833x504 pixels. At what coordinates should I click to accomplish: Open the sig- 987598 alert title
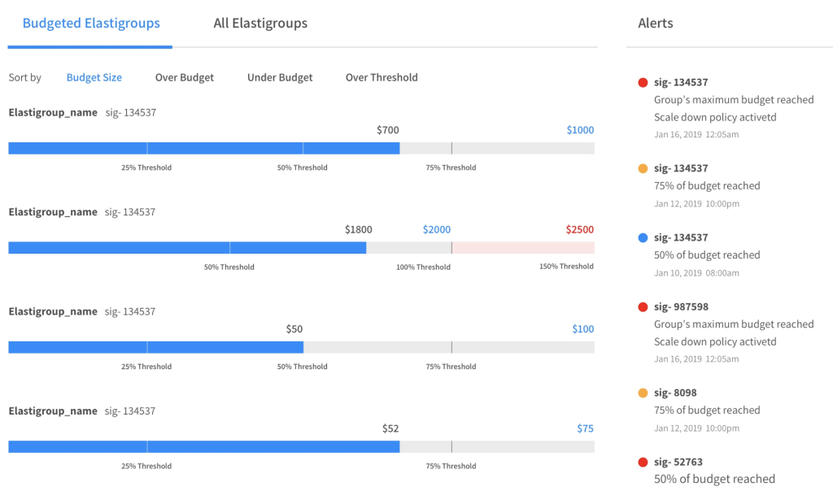click(681, 307)
